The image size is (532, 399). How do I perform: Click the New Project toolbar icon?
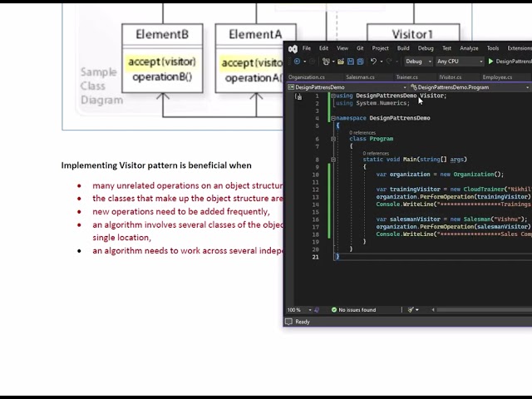coord(326,62)
